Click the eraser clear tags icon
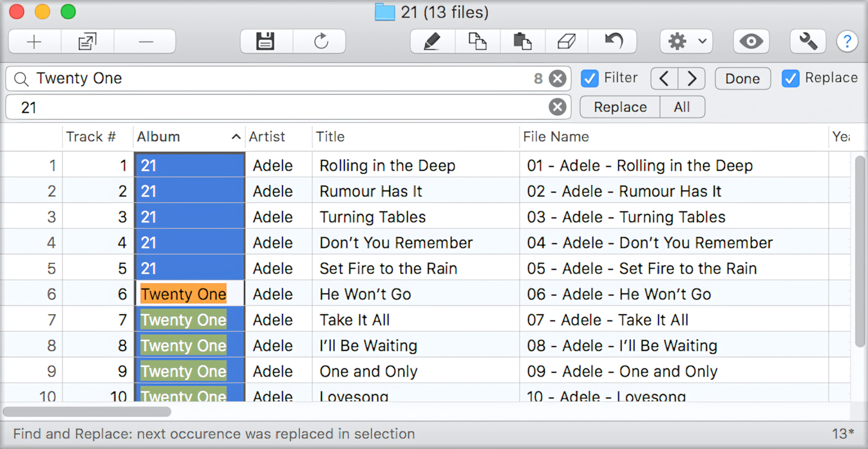Screen dimensions: 868x449 (566, 42)
